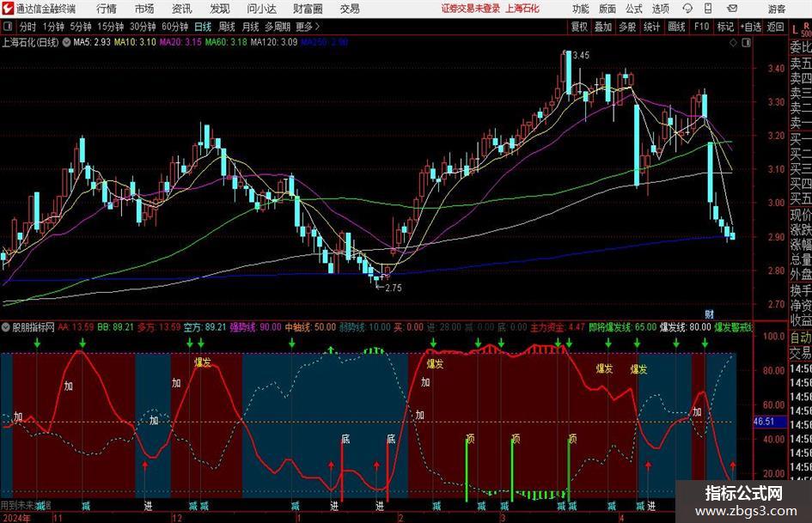
Task: Open the 资讯 menu
Action: pyautogui.click(x=182, y=9)
